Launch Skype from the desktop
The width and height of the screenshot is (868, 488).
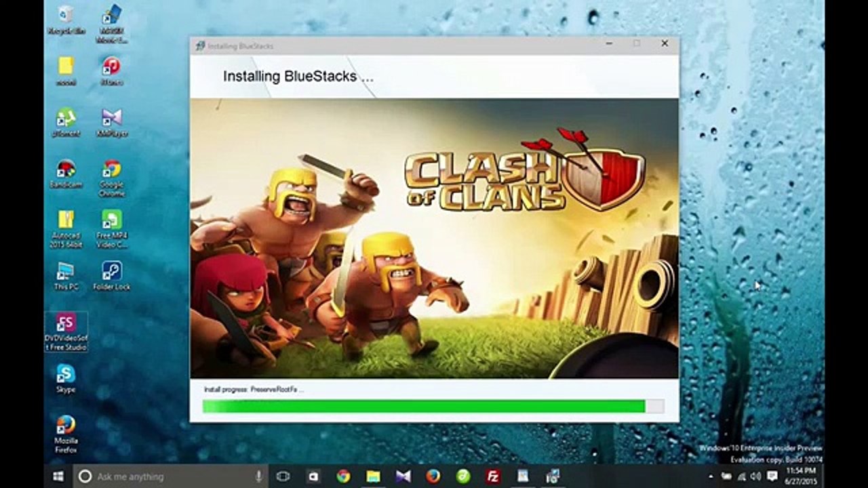click(x=66, y=378)
